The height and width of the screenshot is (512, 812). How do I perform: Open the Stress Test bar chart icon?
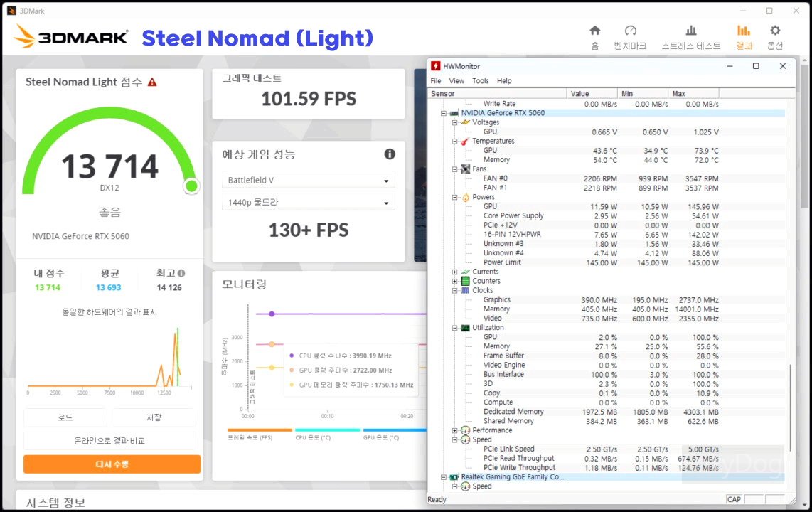coord(691,31)
